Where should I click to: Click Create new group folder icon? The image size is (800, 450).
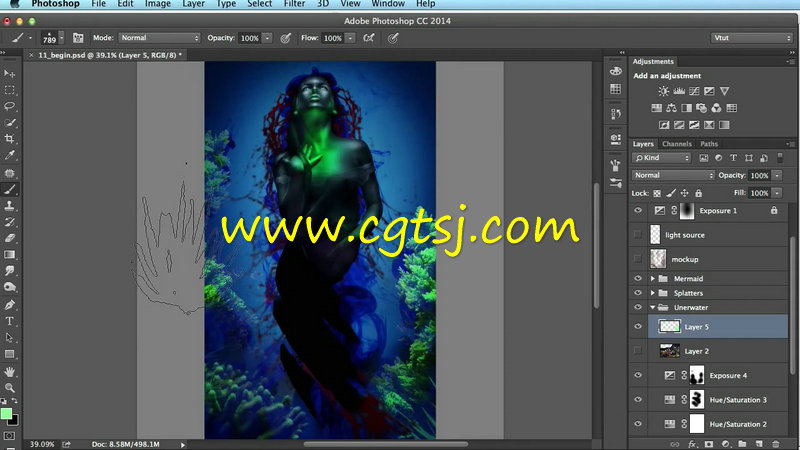(742, 444)
